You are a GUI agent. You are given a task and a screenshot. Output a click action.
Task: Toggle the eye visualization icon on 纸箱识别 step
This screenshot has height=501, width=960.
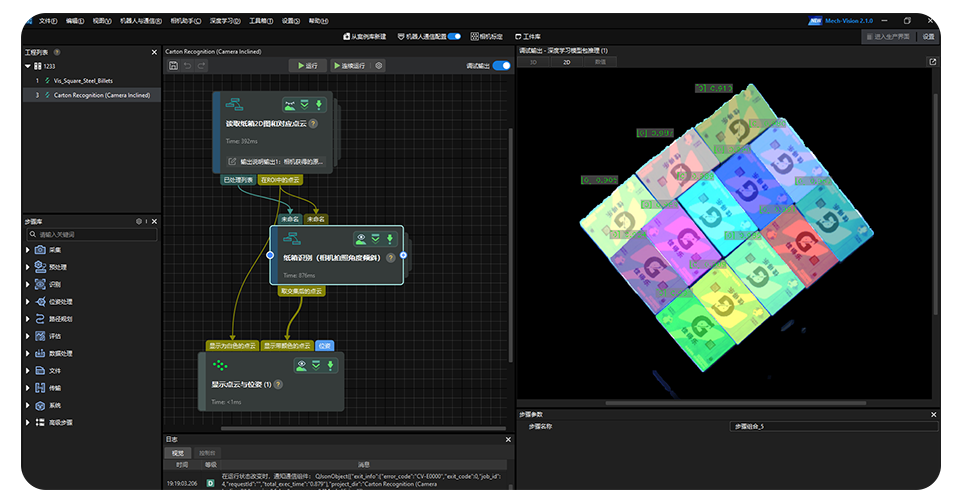click(361, 239)
